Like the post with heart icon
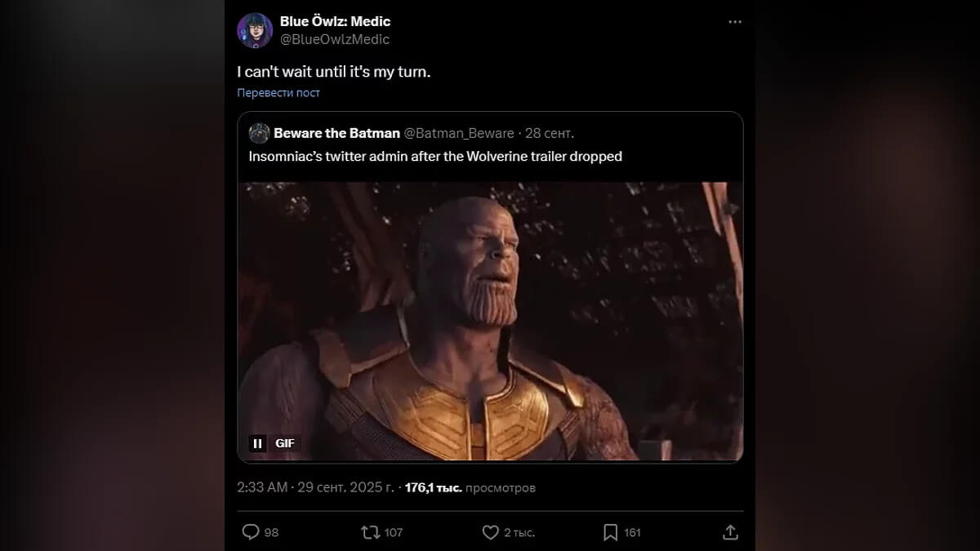This screenshot has height=551, width=980. point(490,532)
